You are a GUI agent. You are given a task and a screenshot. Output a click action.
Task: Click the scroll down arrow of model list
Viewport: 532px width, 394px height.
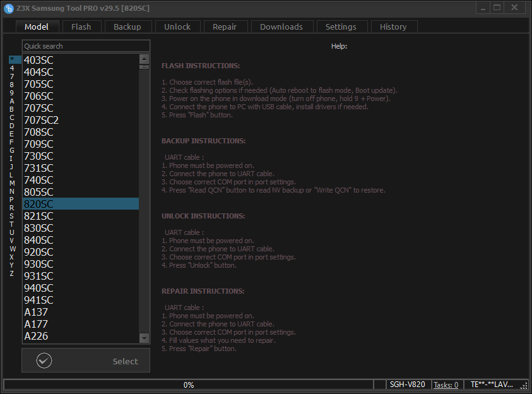(x=144, y=338)
